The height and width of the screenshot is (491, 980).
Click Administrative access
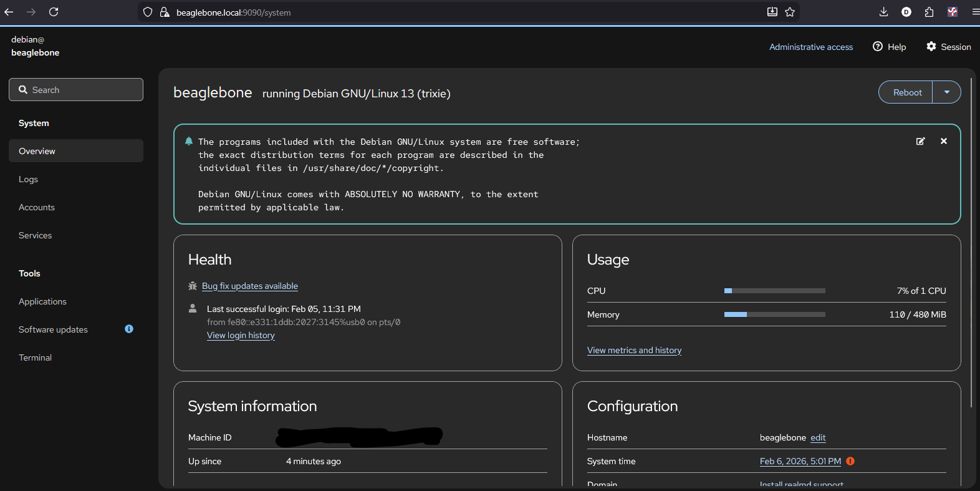tap(810, 47)
